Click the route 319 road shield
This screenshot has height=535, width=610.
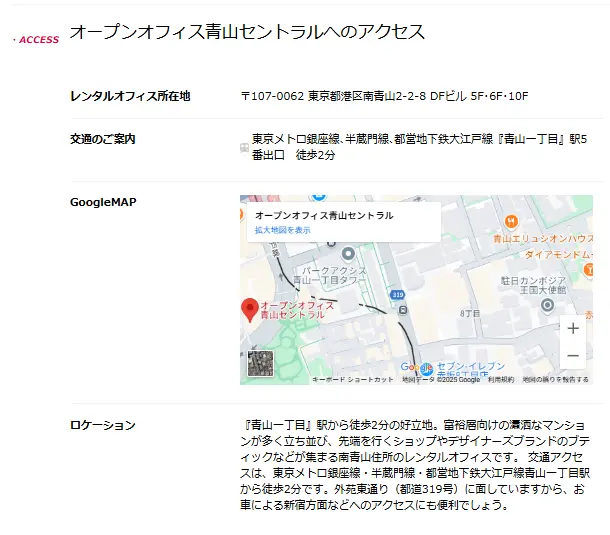tap(398, 295)
